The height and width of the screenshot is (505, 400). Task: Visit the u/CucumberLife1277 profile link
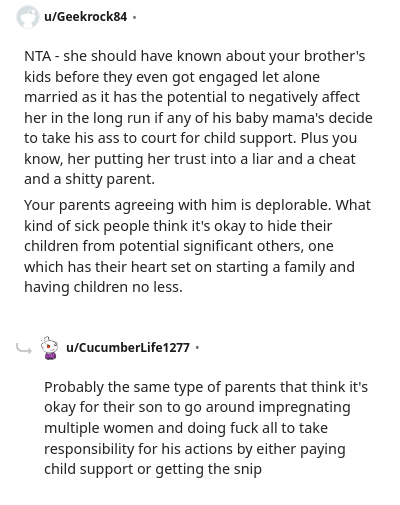coord(128,348)
